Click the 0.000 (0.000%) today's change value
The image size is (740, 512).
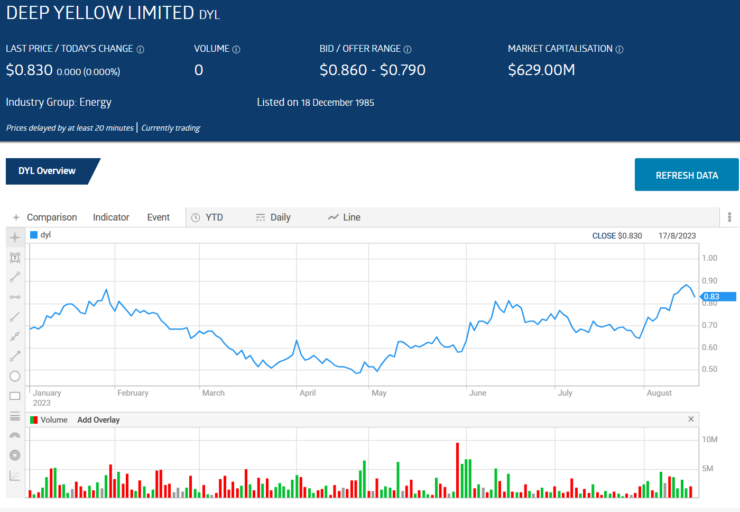[x=88, y=72]
